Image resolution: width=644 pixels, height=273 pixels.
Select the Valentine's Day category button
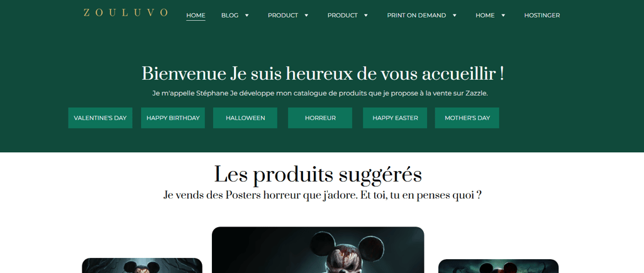pos(100,118)
